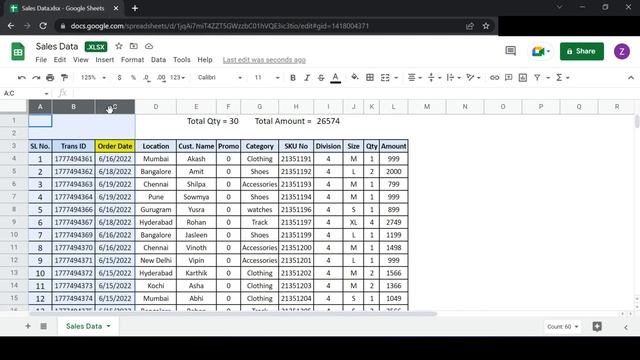Open the Insert menu
Image resolution: width=640 pixels, height=360 pixels.
[105, 60]
